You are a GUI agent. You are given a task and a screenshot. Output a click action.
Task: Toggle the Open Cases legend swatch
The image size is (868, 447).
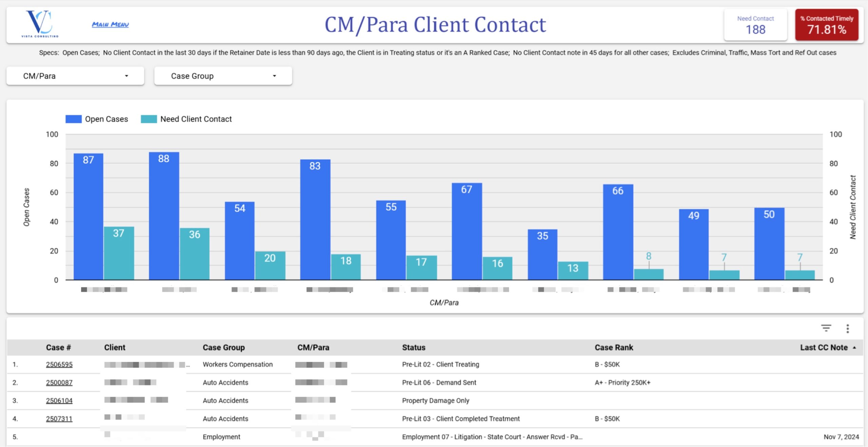[x=73, y=119]
